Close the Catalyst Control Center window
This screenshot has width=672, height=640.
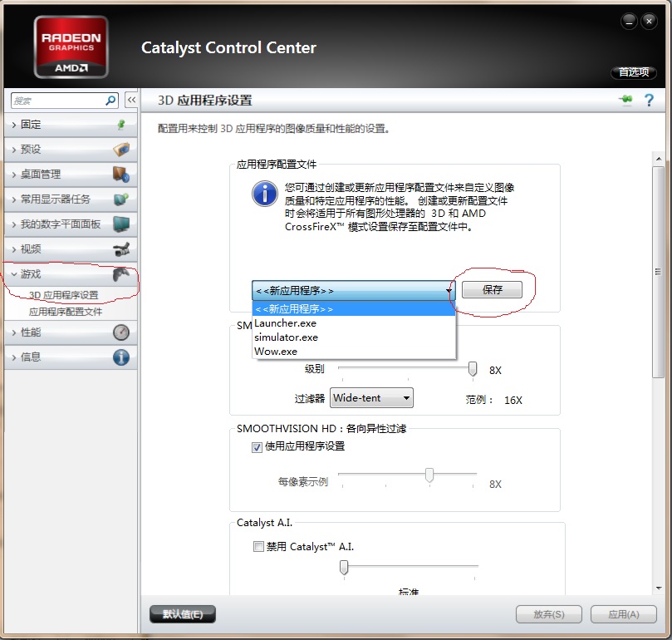[x=650, y=21]
